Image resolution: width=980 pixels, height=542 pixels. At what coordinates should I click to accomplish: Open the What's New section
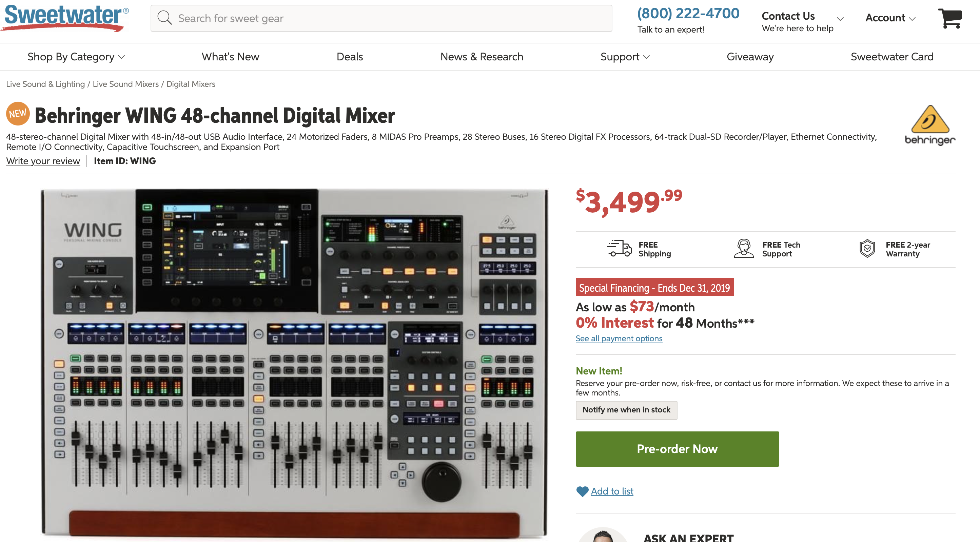(x=230, y=57)
